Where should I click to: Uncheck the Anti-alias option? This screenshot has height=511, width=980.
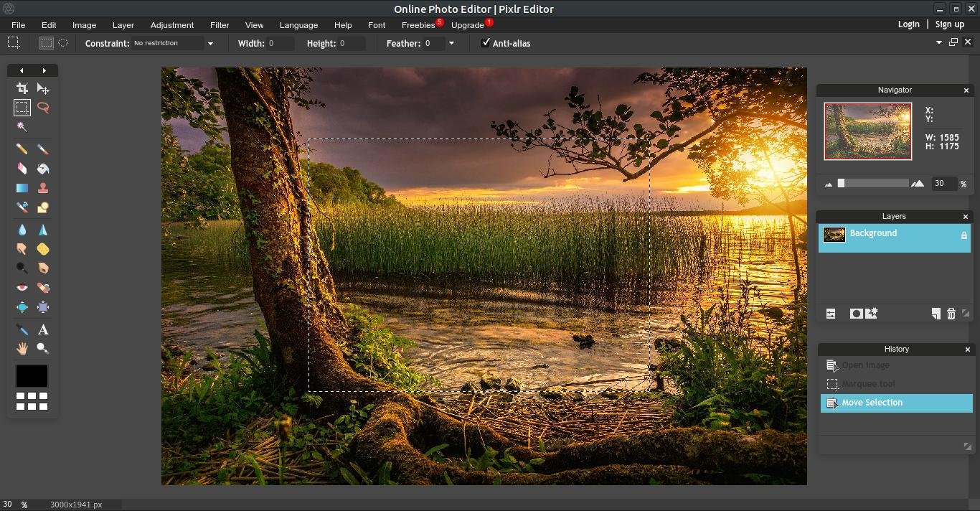point(486,43)
